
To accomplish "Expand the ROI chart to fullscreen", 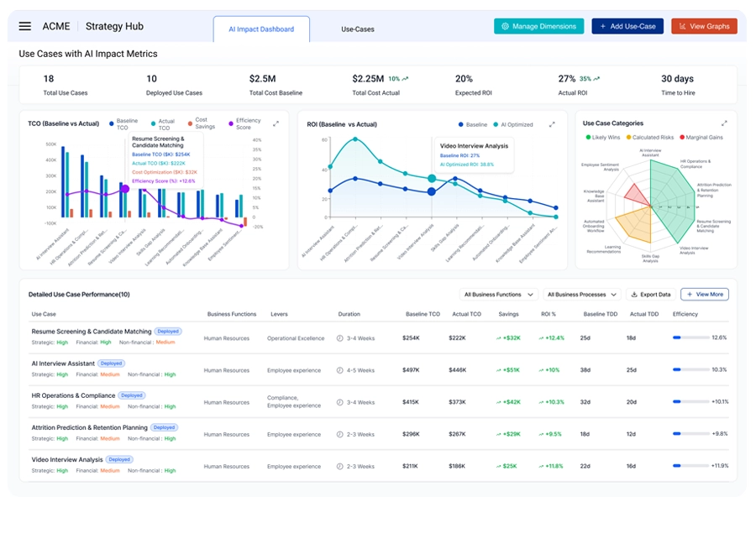I will (x=553, y=123).
